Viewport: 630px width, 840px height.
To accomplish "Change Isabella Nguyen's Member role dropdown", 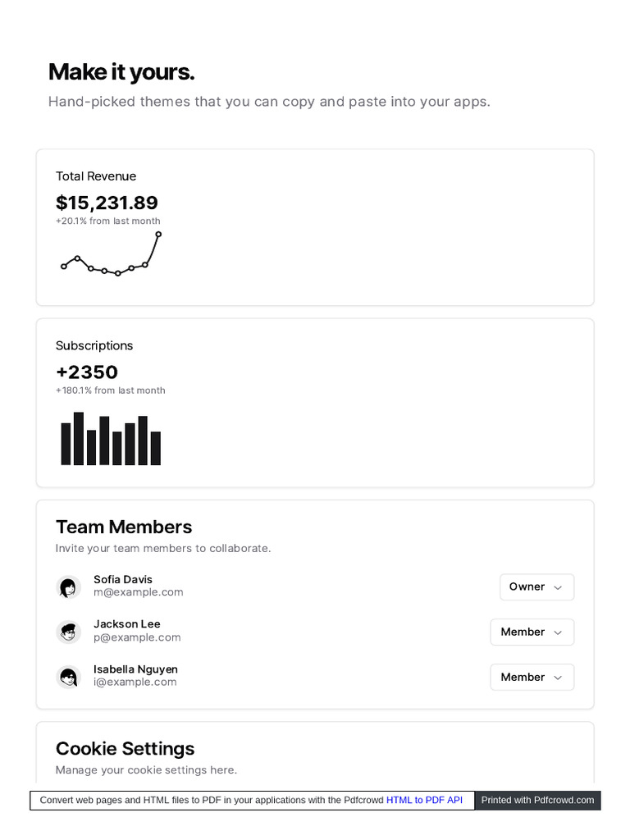I will point(532,678).
